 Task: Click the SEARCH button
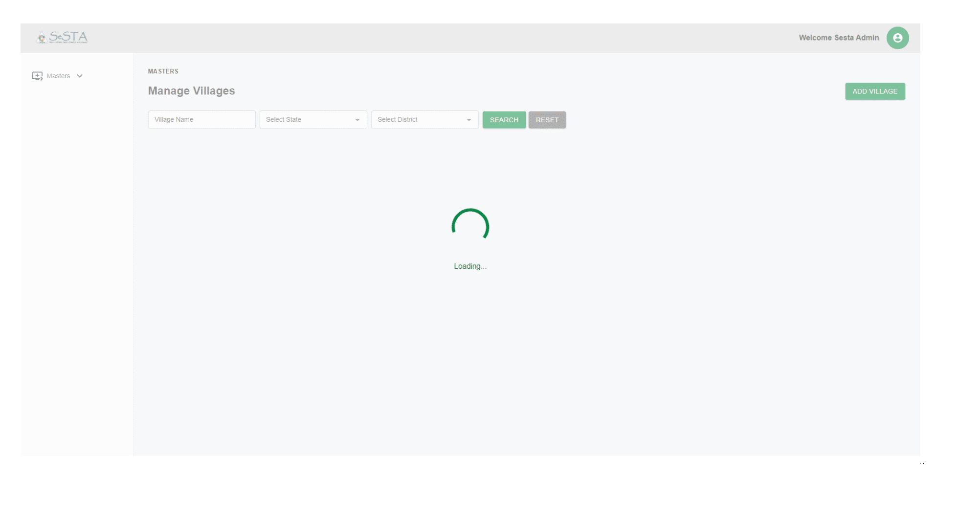pyautogui.click(x=504, y=120)
